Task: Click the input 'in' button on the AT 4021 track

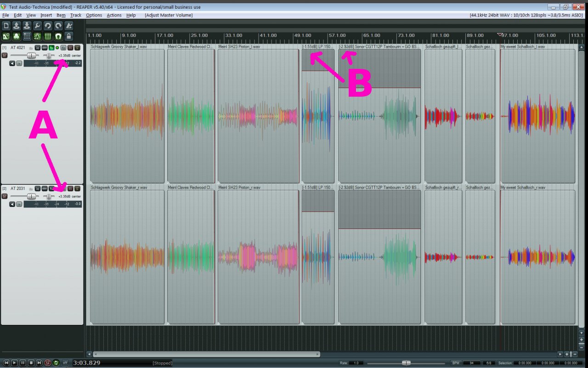Action: (x=19, y=63)
